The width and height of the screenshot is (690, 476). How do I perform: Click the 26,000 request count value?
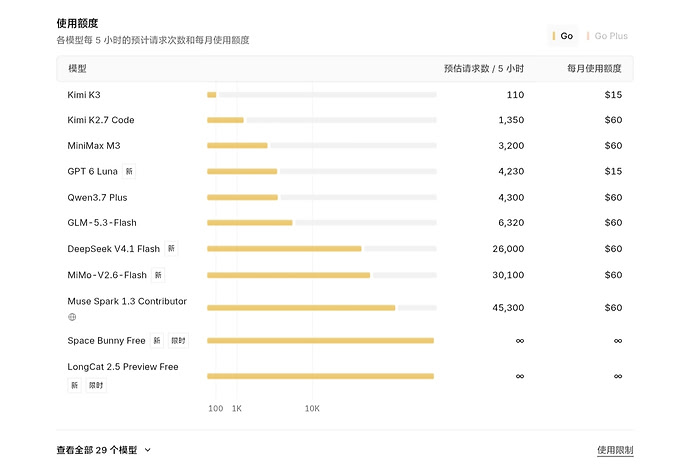pos(508,249)
